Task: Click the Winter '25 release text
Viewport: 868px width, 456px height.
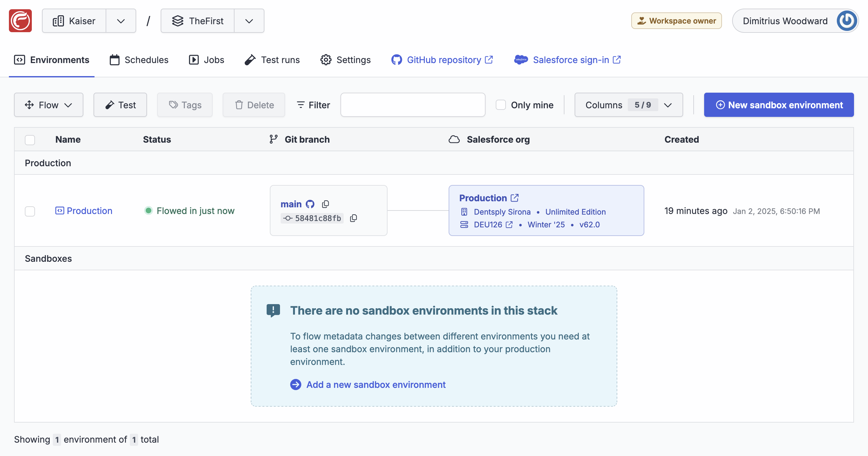Action: tap(546, 224)
